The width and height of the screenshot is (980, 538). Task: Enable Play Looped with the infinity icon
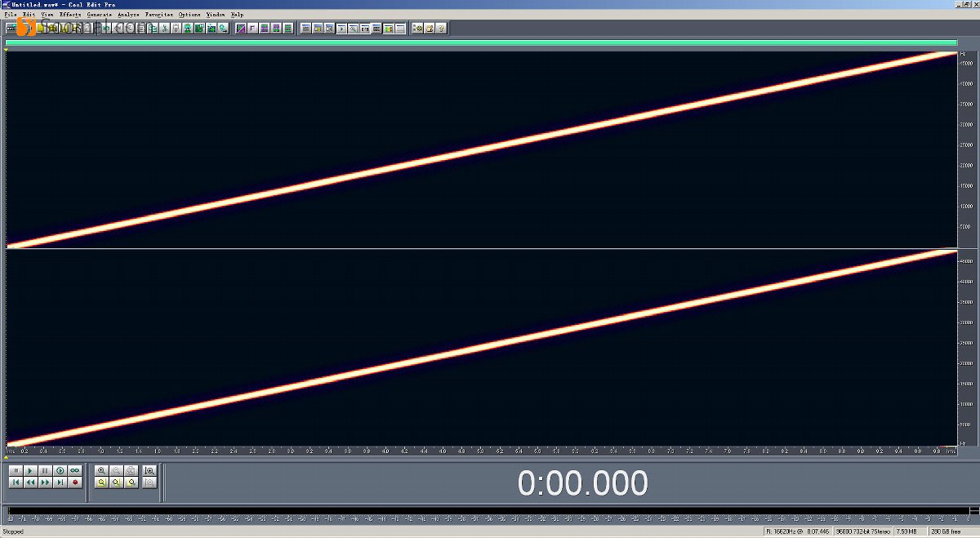click(x=74, y=471)
